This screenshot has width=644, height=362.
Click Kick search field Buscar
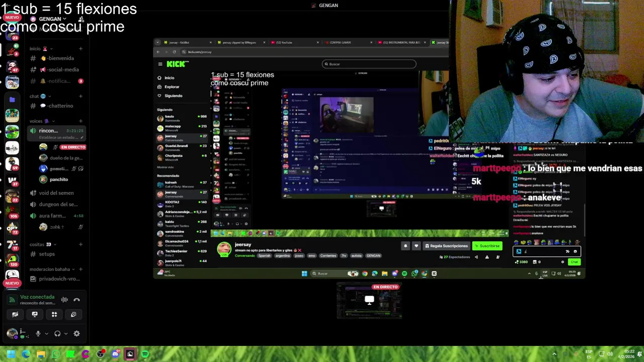tap(369, 64)
